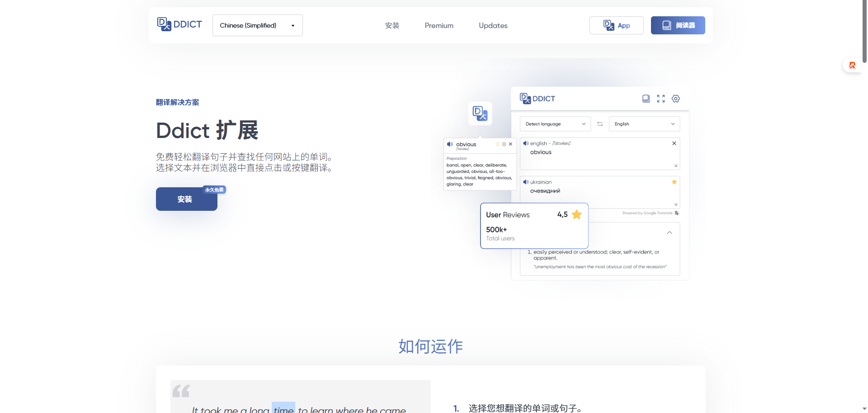Click the star icon in the obvious popup

[x=498, y=144]
